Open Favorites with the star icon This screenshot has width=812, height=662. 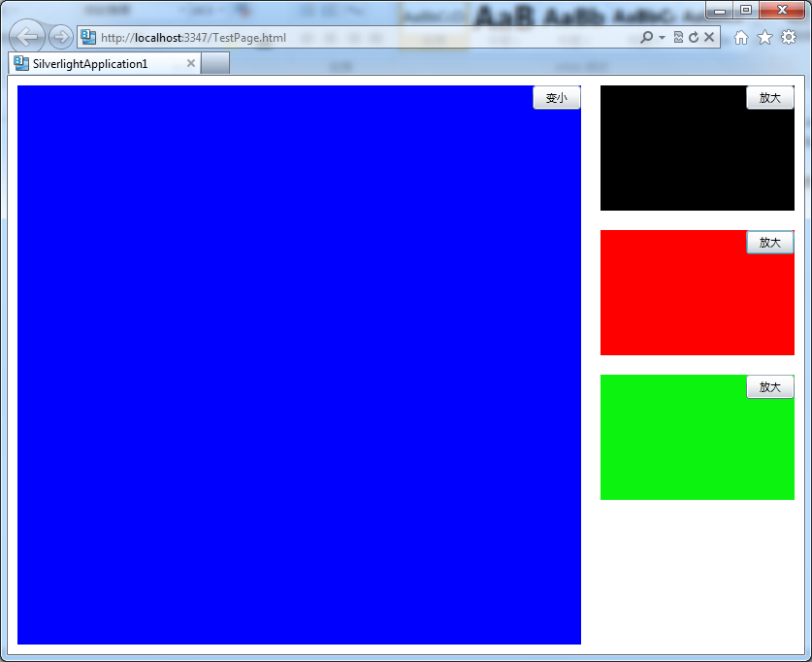(x=764, y=37)
